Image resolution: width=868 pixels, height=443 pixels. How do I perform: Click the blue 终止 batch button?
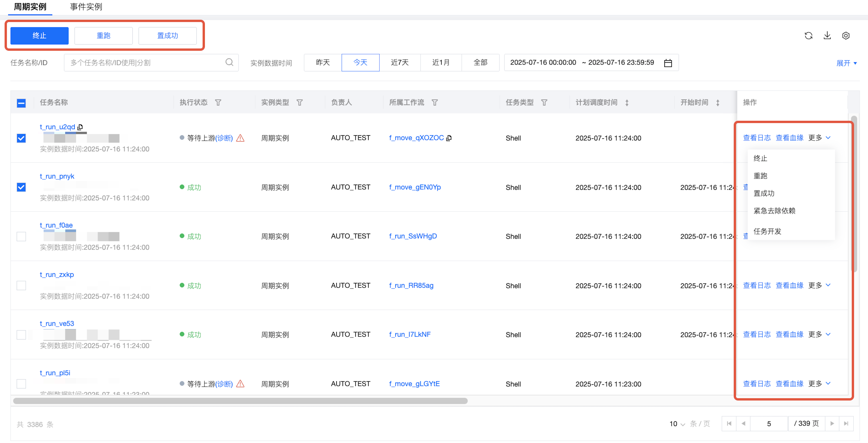click(39, 35)
